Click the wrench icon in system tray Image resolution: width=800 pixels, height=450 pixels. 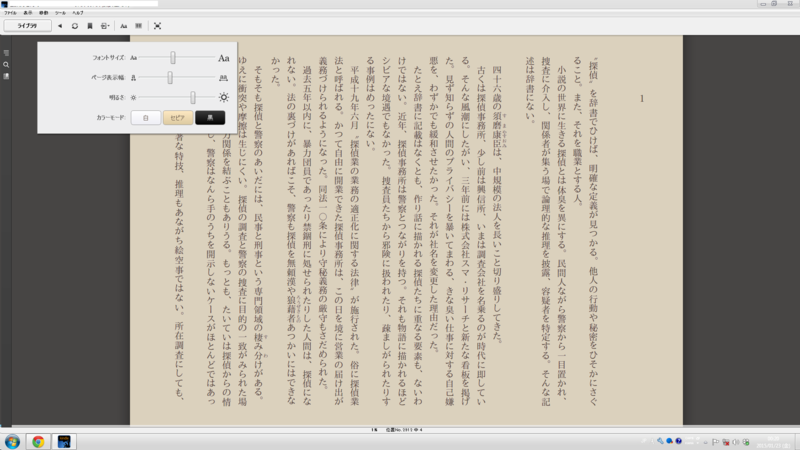(660, 441)
